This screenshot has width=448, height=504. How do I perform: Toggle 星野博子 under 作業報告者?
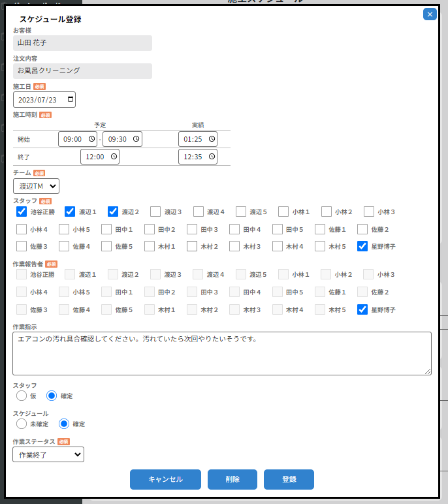[x=363, y=309]
